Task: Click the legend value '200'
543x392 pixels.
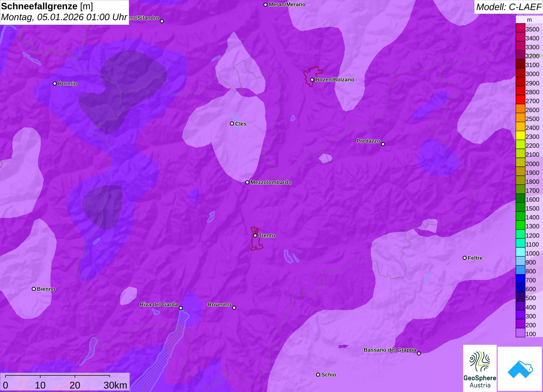Action: [x=531, y=325]
